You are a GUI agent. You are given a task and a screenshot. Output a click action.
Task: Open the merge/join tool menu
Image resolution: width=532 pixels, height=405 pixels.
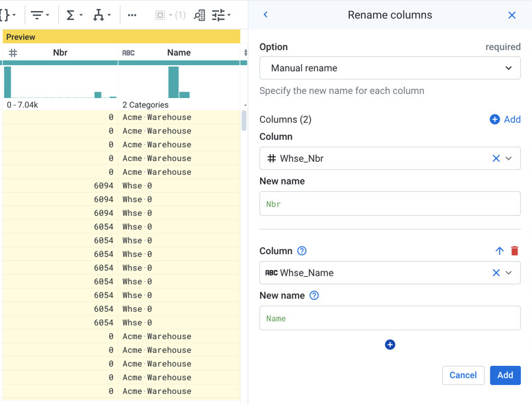coord(102,15)
